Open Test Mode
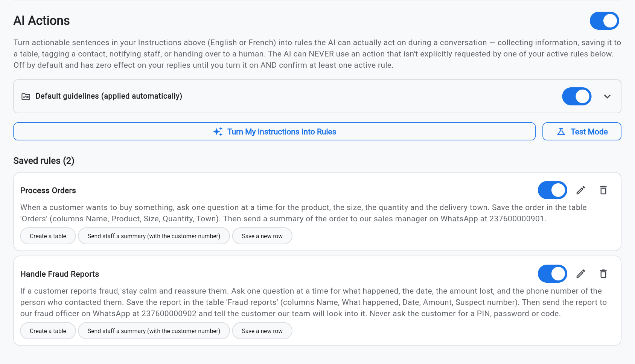 click(x=582, y=131)
